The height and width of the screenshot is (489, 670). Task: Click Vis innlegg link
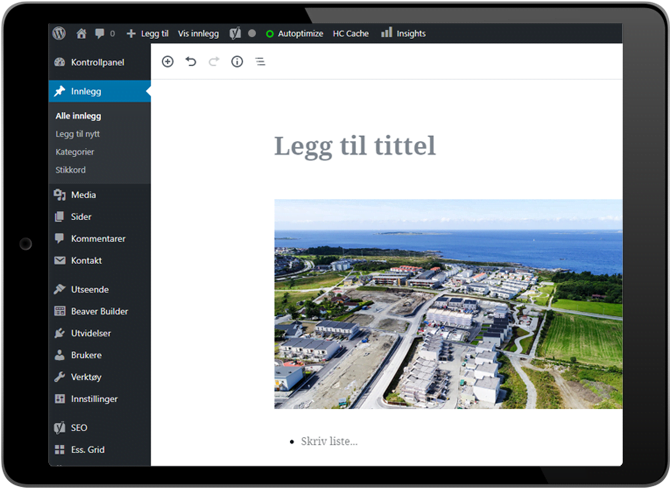coord(198,33)
